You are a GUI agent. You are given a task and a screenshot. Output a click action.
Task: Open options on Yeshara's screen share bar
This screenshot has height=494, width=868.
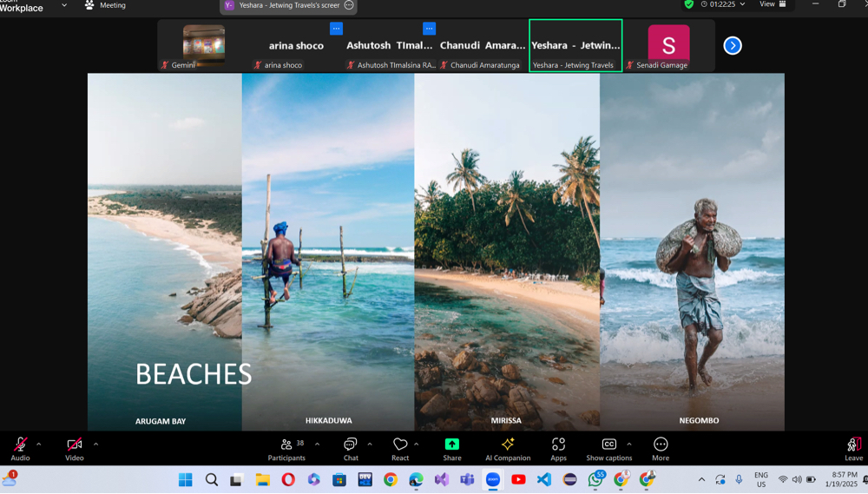click(x=349, y=5)
